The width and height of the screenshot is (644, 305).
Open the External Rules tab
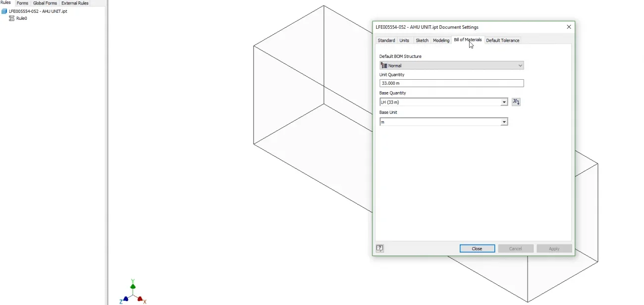(x=75, y=3)
